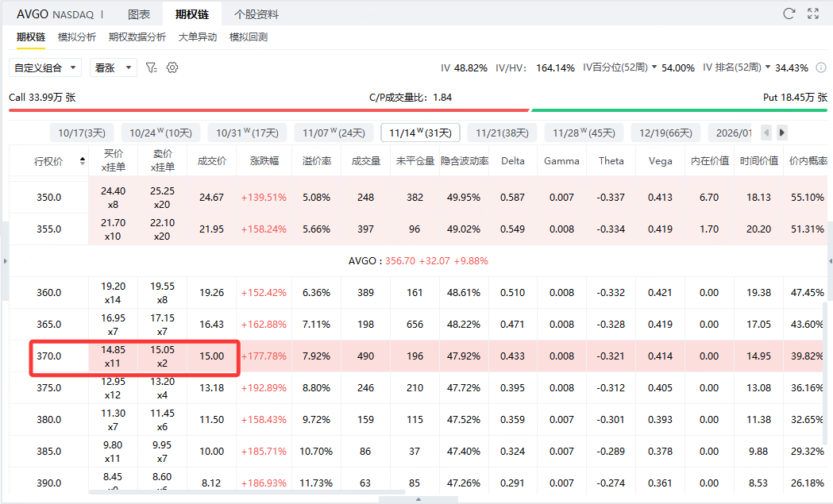Screen dimensions: 833x504
Task: Select the 350.0 strike row
Action: point(418,198)
